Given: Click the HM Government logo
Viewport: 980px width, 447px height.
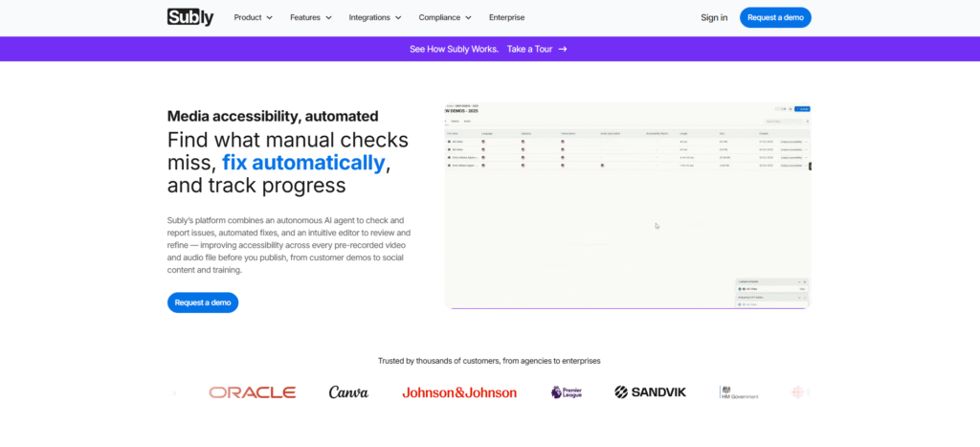Looking at the screenshot, I should 738,392.
